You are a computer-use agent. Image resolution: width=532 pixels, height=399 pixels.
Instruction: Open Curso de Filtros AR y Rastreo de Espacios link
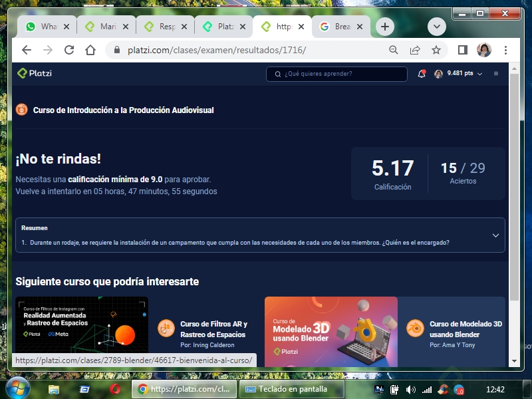[x=213, y=329]
